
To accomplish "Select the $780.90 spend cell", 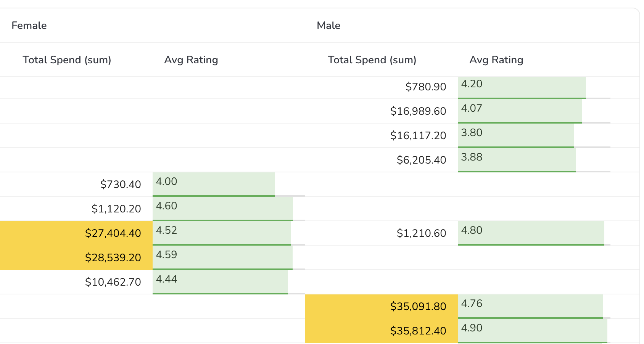I will tap(382, 87).
